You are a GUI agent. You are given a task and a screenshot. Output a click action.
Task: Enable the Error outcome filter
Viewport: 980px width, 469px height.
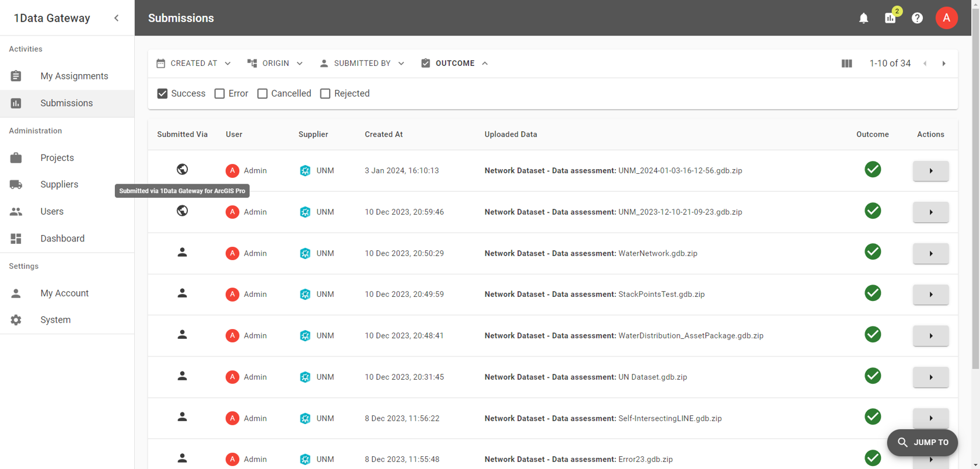220,93
